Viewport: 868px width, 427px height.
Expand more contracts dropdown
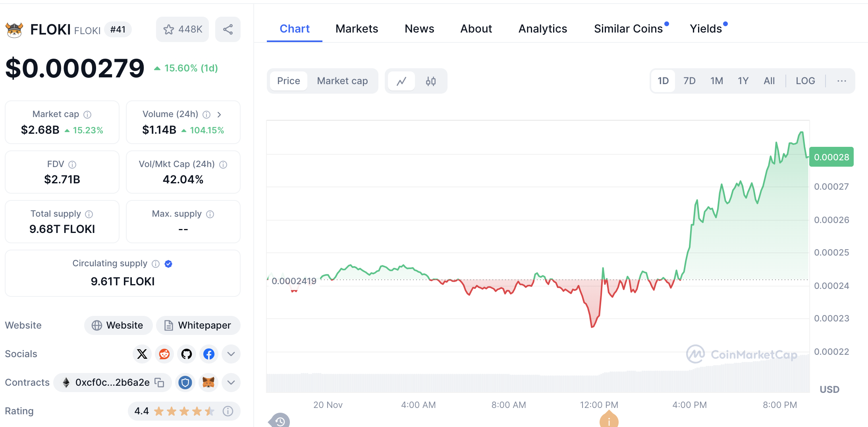tap(231, 383)
